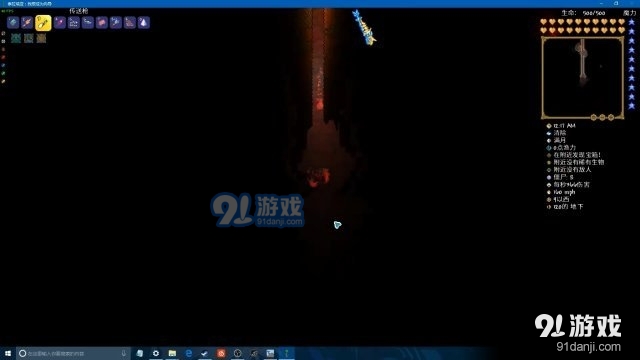Open Microsoft Edge from the taskbar
This screenshot has height=360, width=640.
(x=189, y=353)
